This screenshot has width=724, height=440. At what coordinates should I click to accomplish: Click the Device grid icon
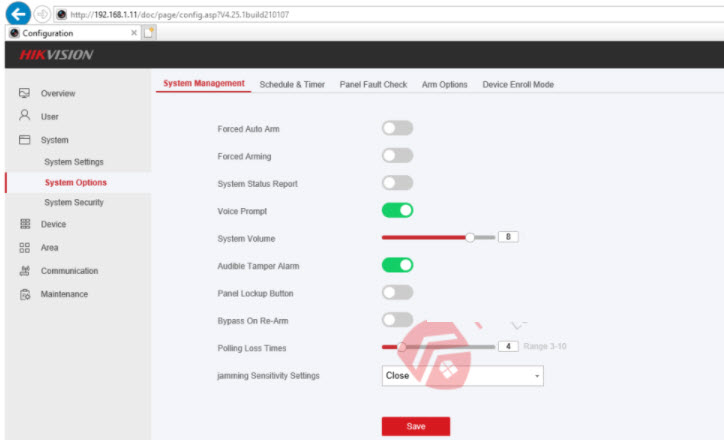point(24,224)
